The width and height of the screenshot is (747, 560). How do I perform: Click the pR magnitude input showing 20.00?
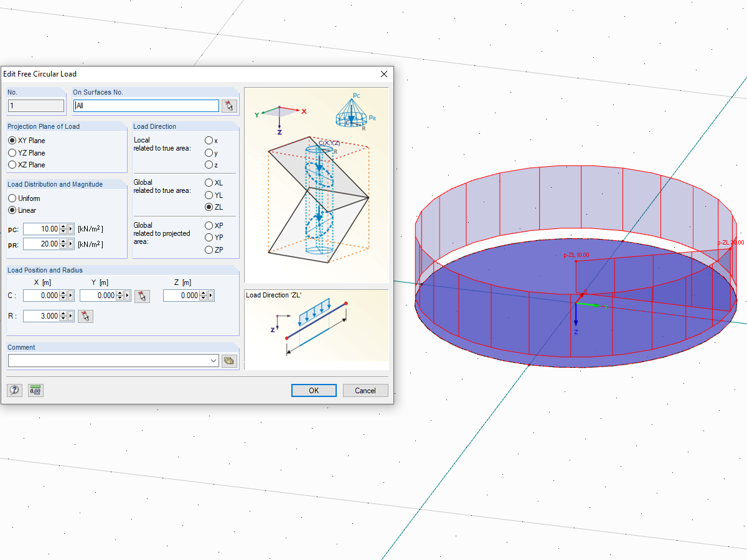pyautogui.click(x=41, y=244)
